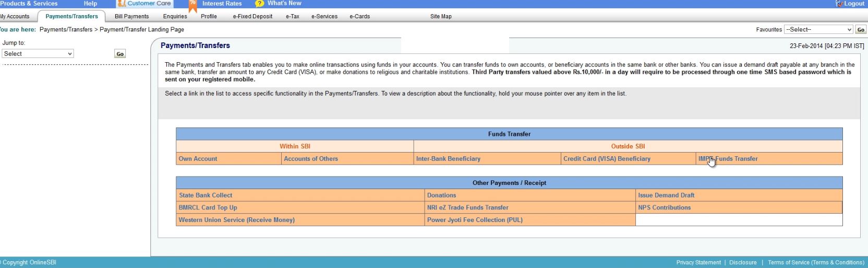This screenshot has height=268, width=868.
Task: Open the e-Tax tab
Action: [x=293, y=17]
